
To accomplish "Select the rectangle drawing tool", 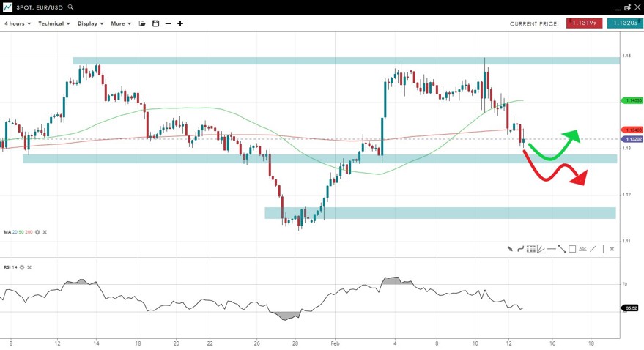I will click(x=572, y=249).
